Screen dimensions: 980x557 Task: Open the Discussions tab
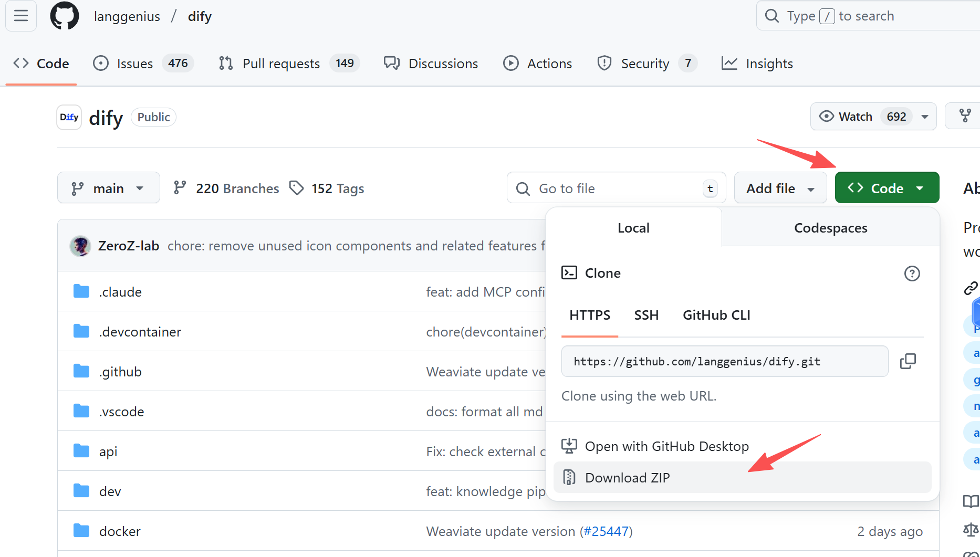[x=431, y=64]
